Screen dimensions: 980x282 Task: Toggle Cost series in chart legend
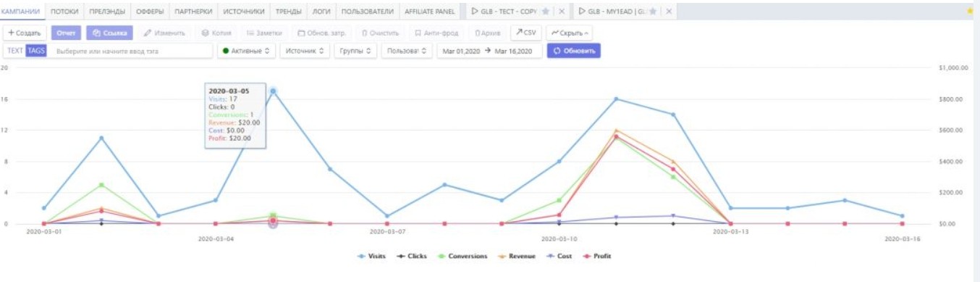coord(559,256)
